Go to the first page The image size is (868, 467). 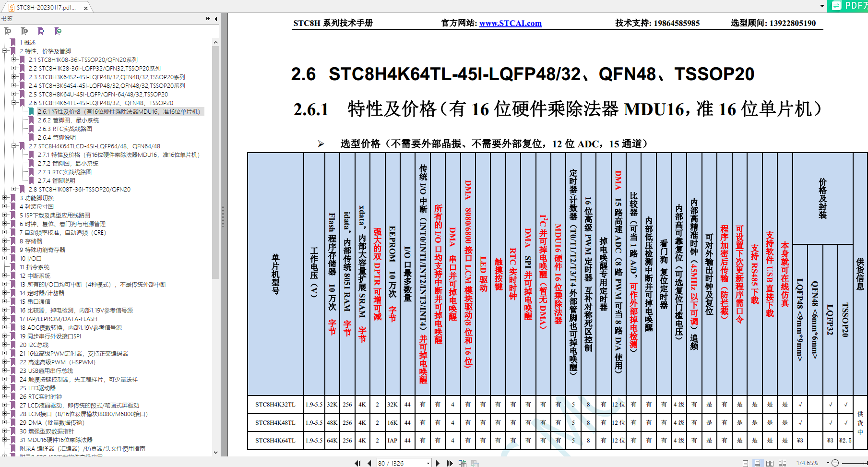[357, 463]
